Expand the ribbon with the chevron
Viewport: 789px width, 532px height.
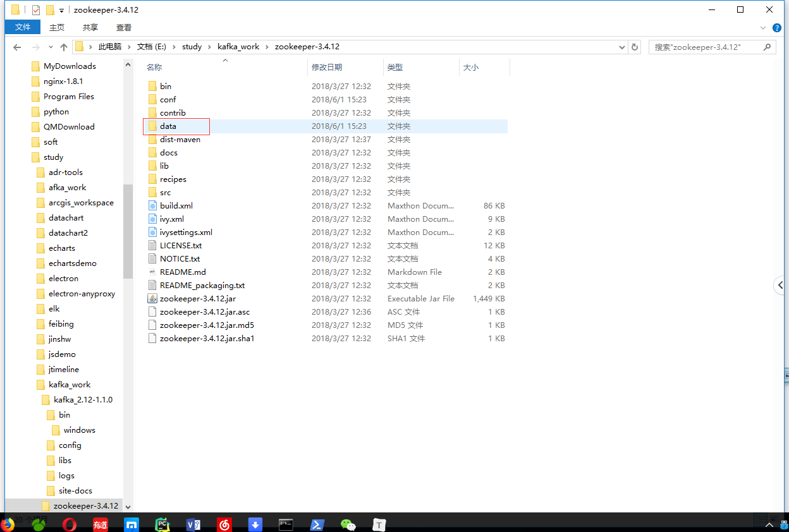point(764,28)
